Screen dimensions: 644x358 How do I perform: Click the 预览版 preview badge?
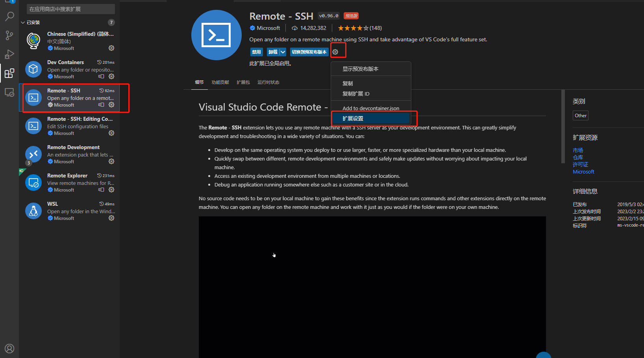351,16
